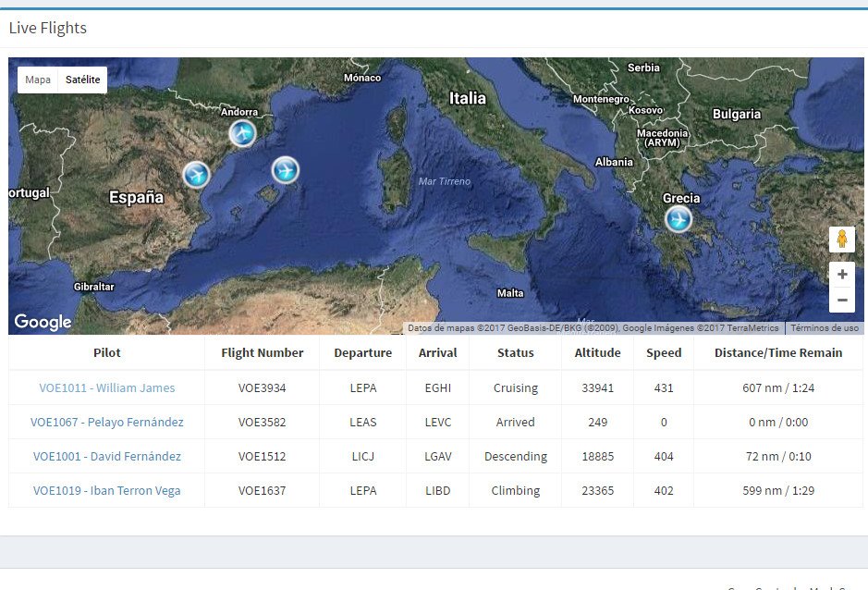The image size is (868, 590).
Task: Click remaining distance 607 nm / 1:24
Action: pyautogui.click(x=778, y=387)
